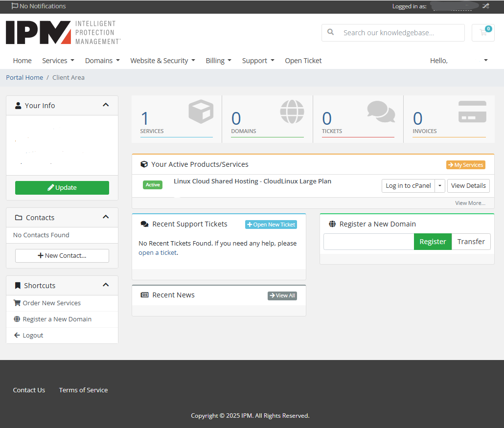Click the shuffle icon beside logged-in user

(485, 6)
